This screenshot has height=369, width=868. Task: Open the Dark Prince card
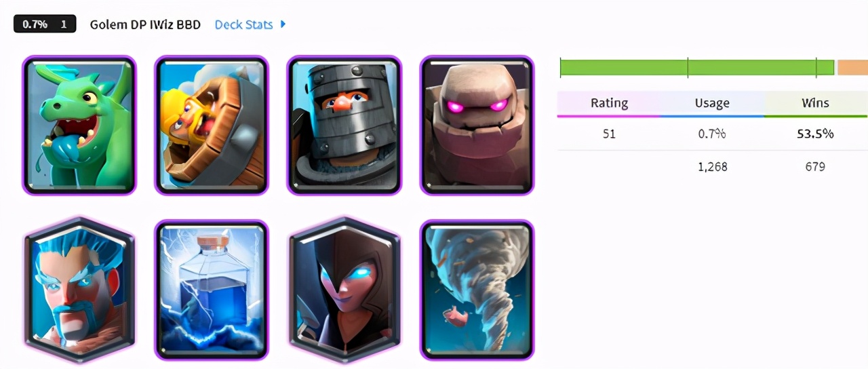click(x=344, y=125)
